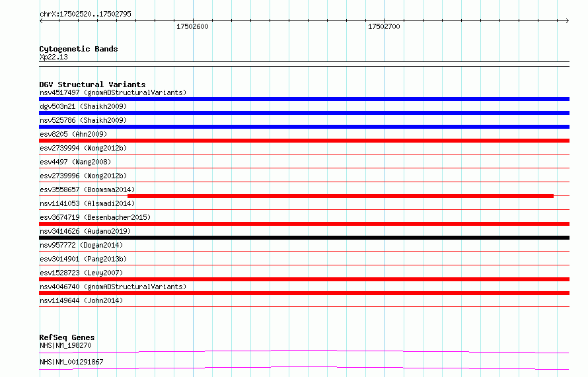Click the thick red bar for esv3558657
Screen dimensions: 588x377
[340, 196]
